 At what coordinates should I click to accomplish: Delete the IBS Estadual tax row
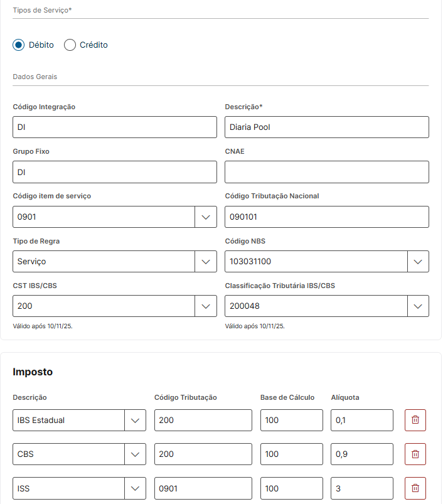click(415, 420)
